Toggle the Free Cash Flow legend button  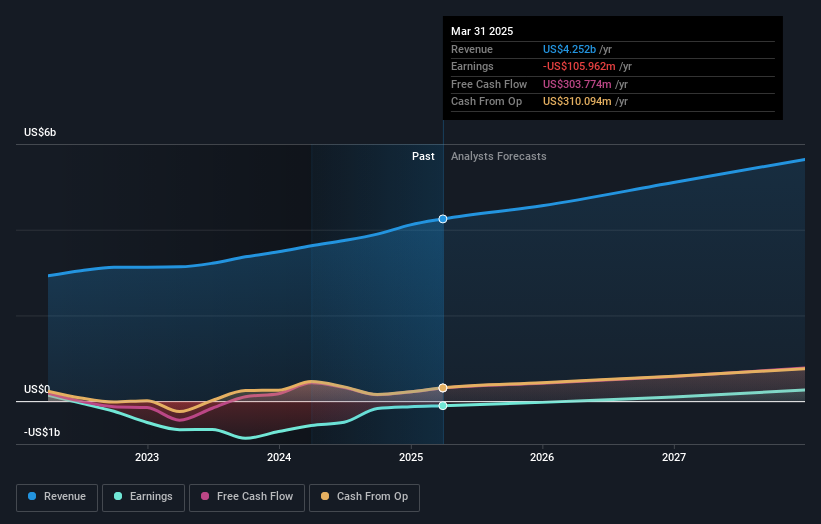[x=247, y=497]
